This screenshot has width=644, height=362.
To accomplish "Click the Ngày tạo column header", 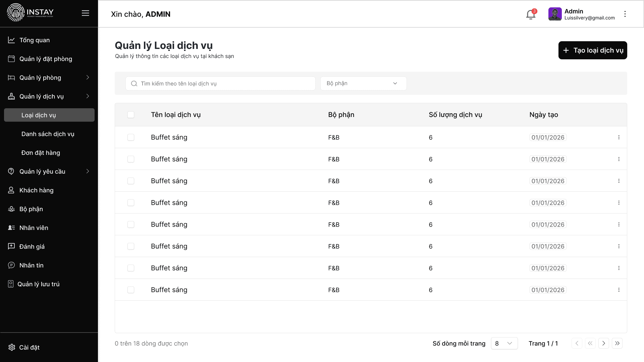I will 544,115.
